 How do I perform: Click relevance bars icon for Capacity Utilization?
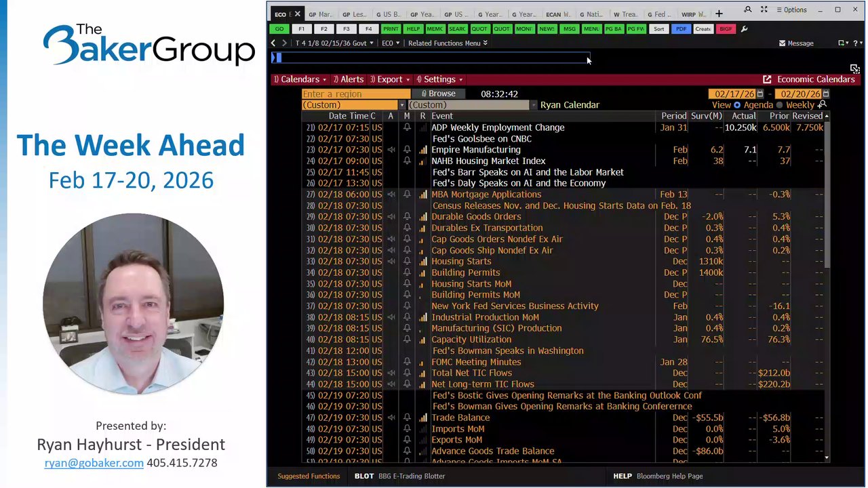click(x=423, y=340)
